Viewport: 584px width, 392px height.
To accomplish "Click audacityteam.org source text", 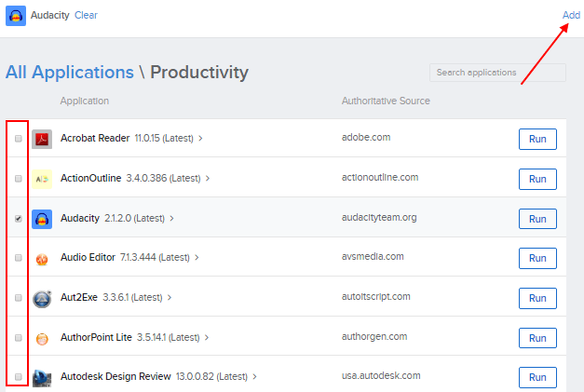I will click(x=379, y=217).
